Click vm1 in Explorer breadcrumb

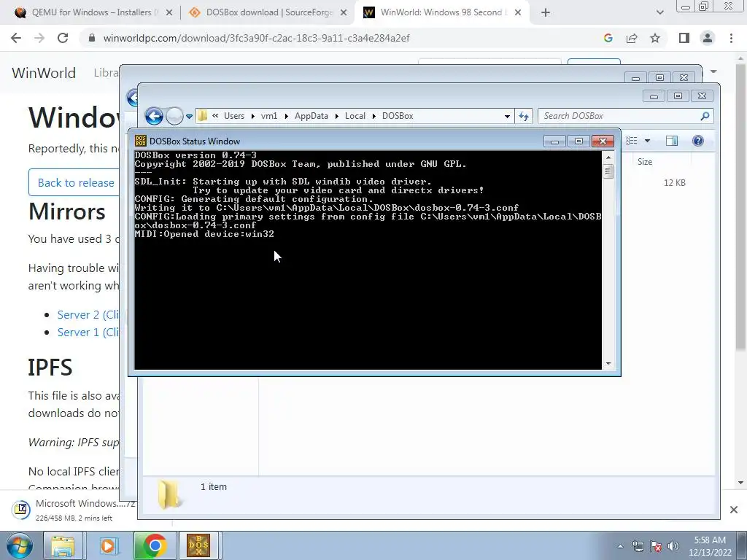tap(269, 116)
